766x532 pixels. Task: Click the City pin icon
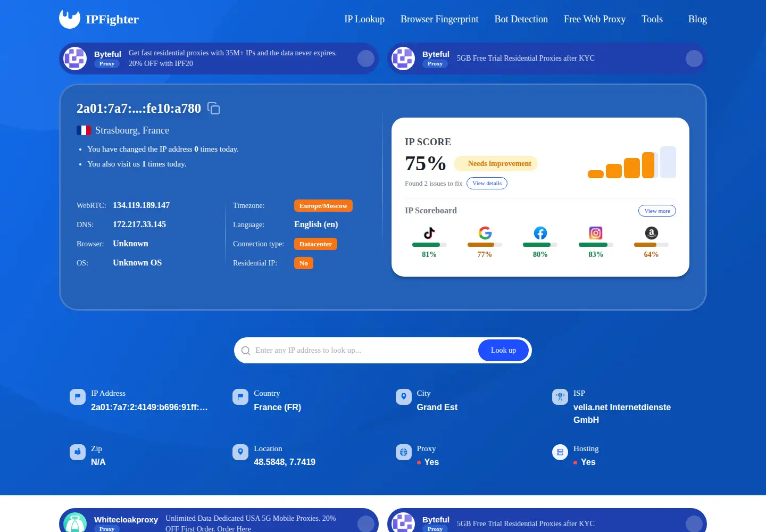[x=404, y=397]
